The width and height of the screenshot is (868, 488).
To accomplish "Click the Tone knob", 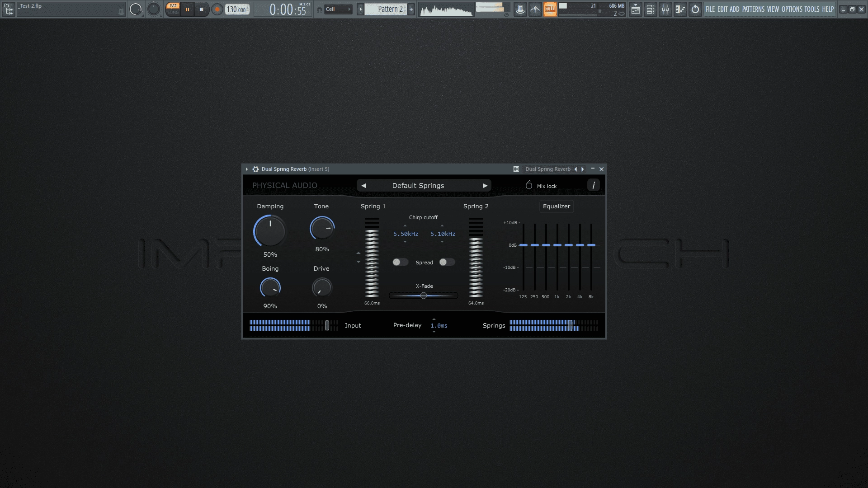I will pyautogui.click(x=322, y=228).
